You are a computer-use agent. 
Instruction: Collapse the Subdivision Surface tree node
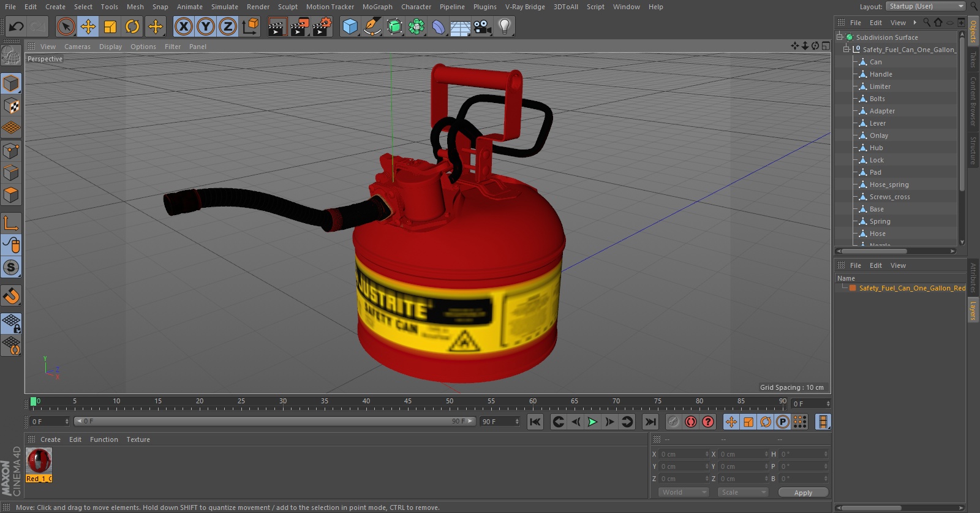[x=840, y=37]
